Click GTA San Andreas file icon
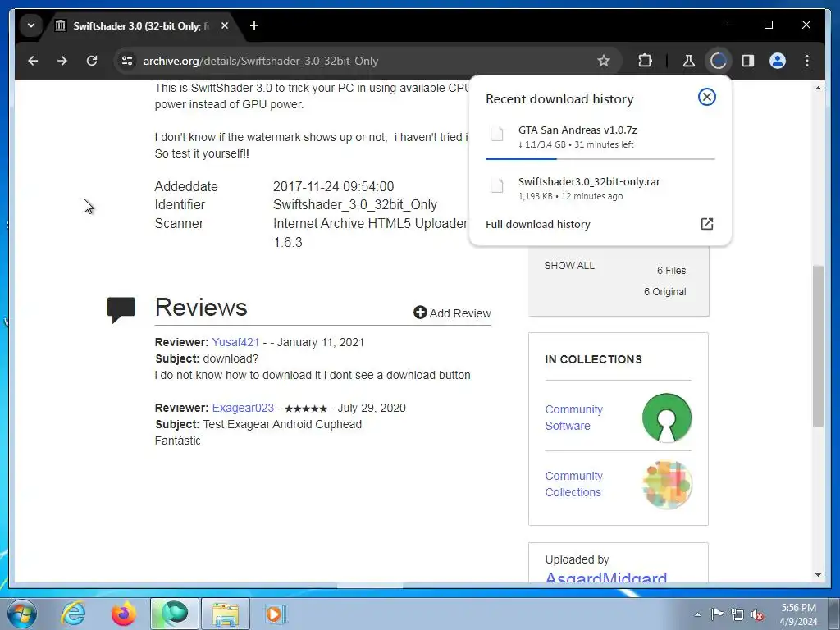840x630 pixels. (497, 134)
